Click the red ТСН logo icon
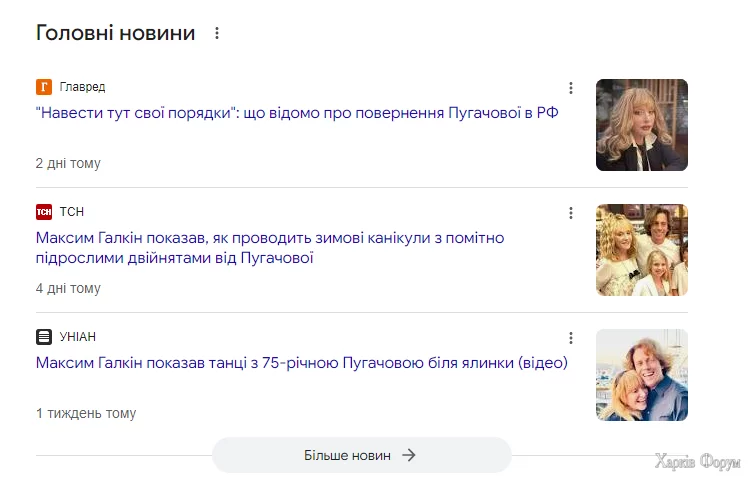The image size is (752, 478). 44,211
